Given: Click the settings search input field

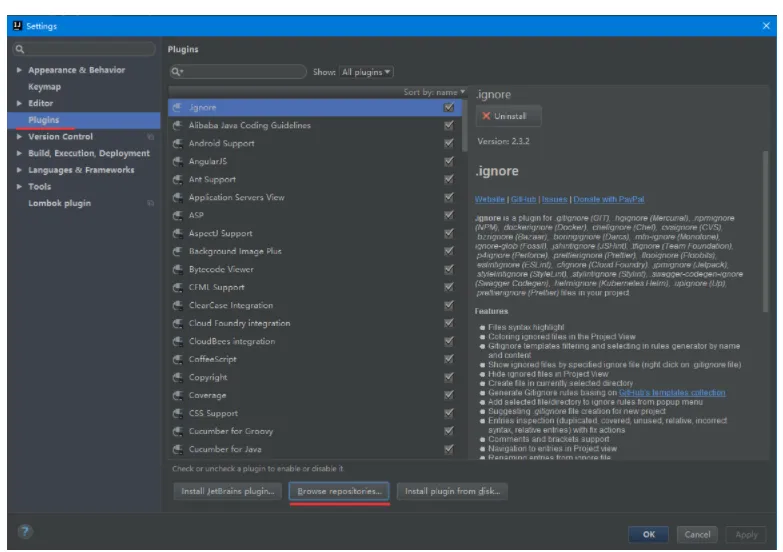Looking at the screenshot, I should click(84, 49).
